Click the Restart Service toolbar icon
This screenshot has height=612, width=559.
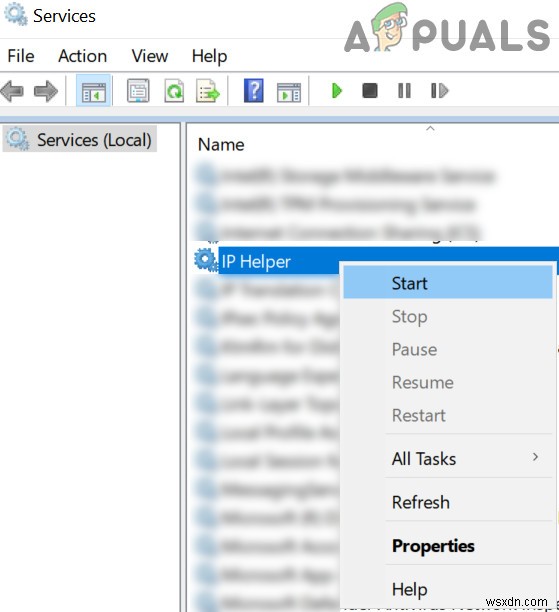pyautogui.click(x=440, y=91)
